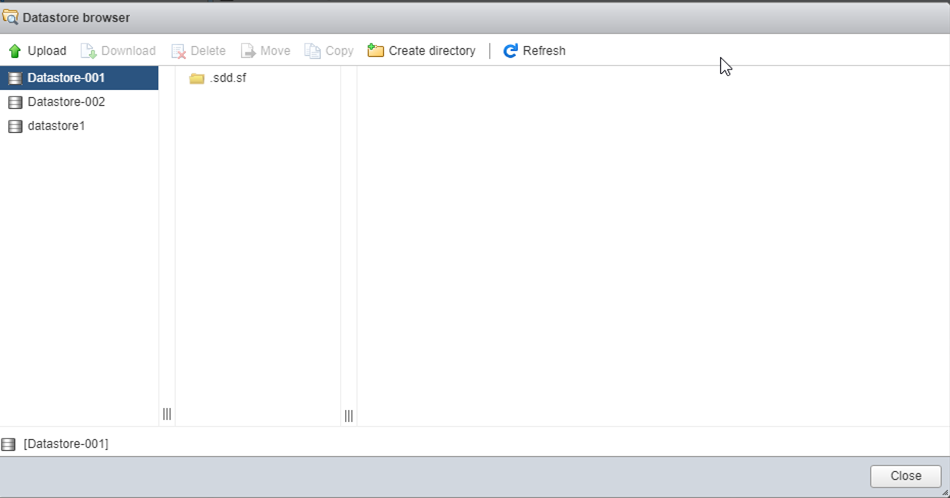
Task: Select Datastore-002 in the datastore list
Action: [79, 102]
